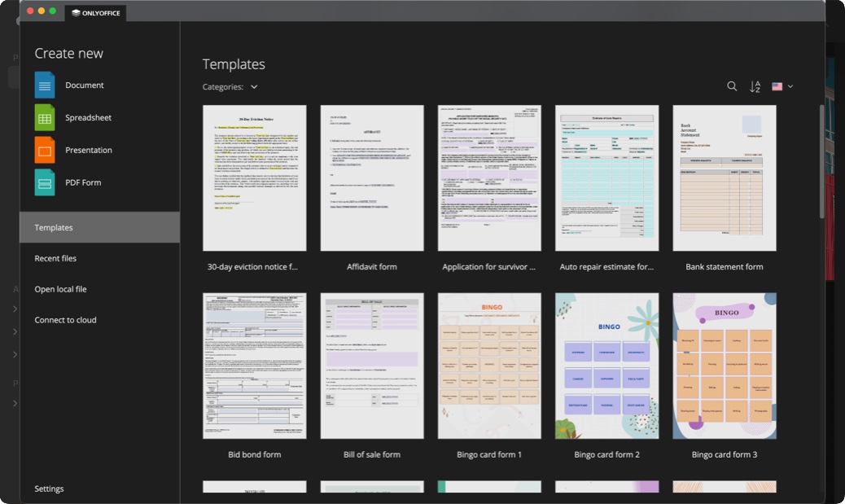Open the Auto repair estimate thumbnail
The image size is (845, 504).
click(606, 177)
